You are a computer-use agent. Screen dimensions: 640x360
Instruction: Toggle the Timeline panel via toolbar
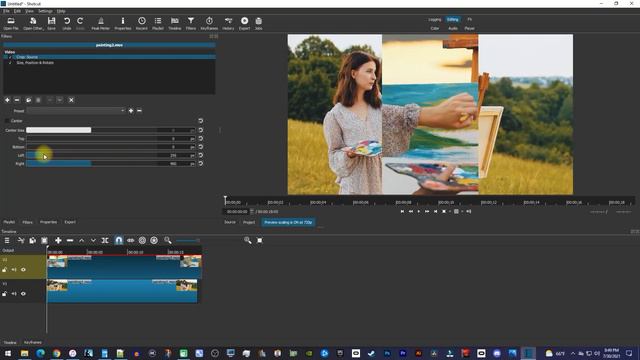pos(175,24)
